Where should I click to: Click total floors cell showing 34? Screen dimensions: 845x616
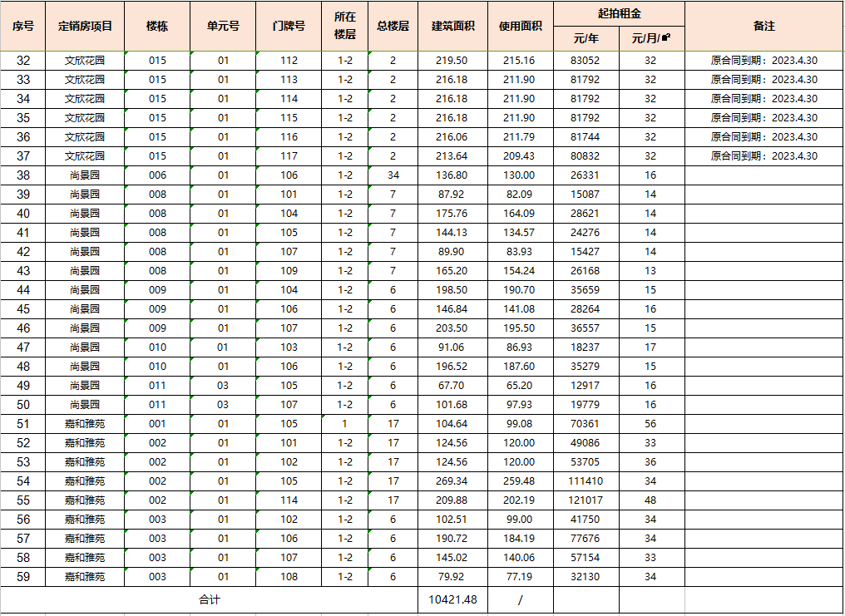pyautogui.click(x=393, y=175)
